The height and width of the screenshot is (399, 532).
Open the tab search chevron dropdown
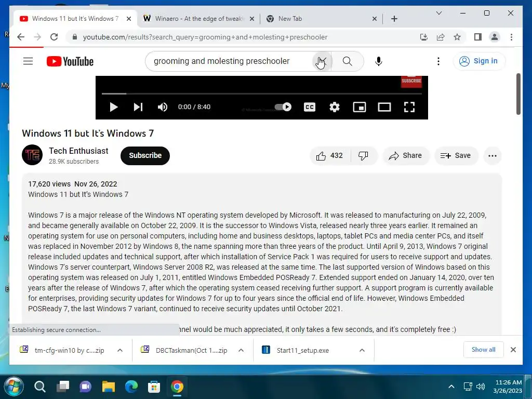438,13
